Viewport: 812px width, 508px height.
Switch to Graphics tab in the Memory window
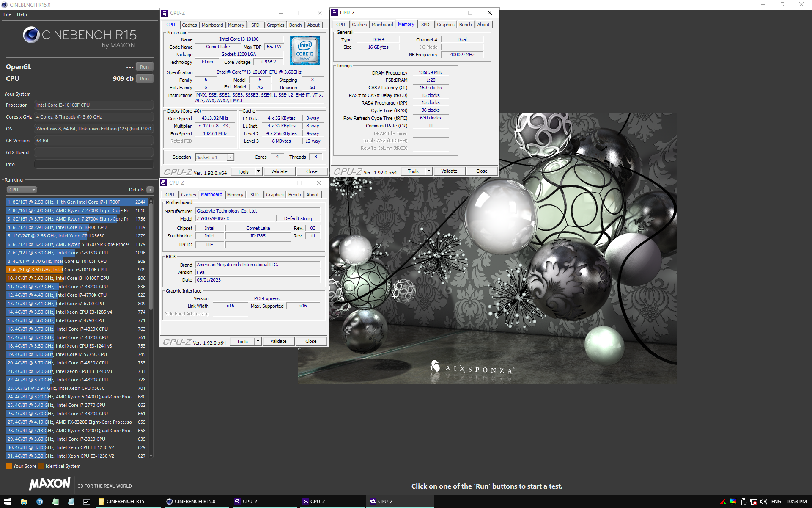pyautogui.click(x=445, y=25)
